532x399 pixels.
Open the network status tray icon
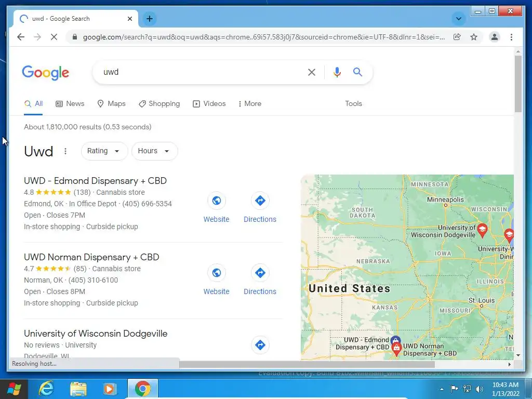pyautogui.click(x=467, y=389)
